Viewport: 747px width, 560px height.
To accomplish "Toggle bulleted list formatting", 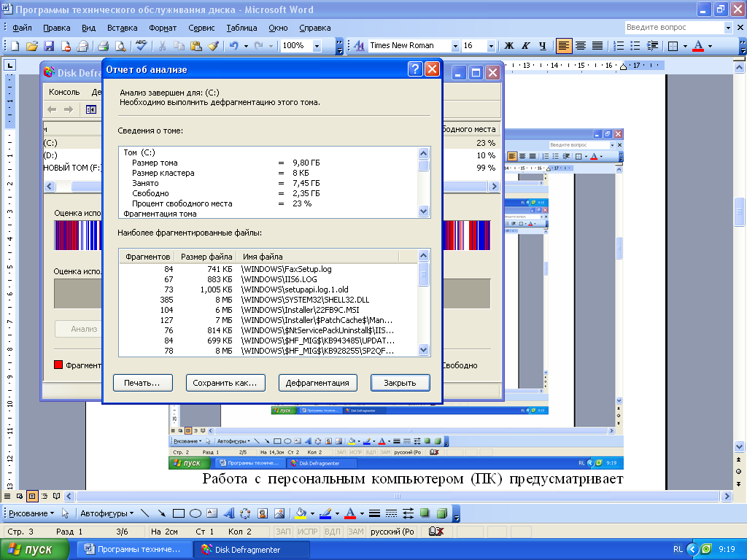I will click(x=635, y=46).
